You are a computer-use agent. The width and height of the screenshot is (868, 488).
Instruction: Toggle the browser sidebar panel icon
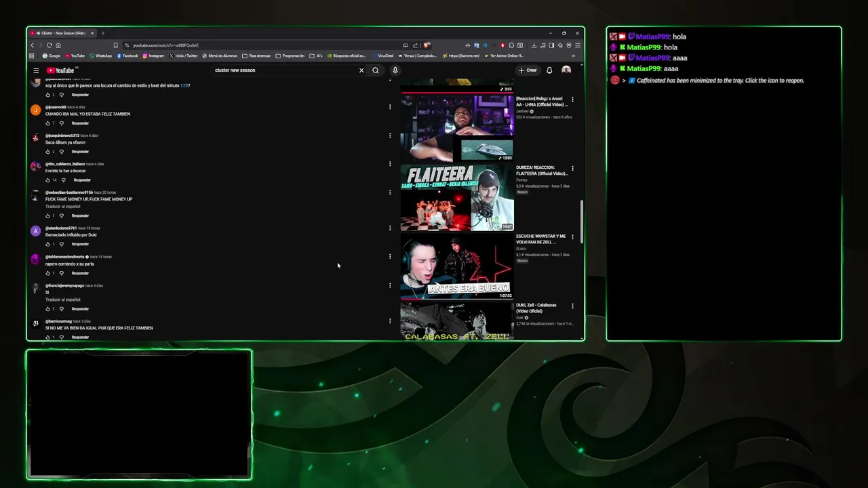551,45
